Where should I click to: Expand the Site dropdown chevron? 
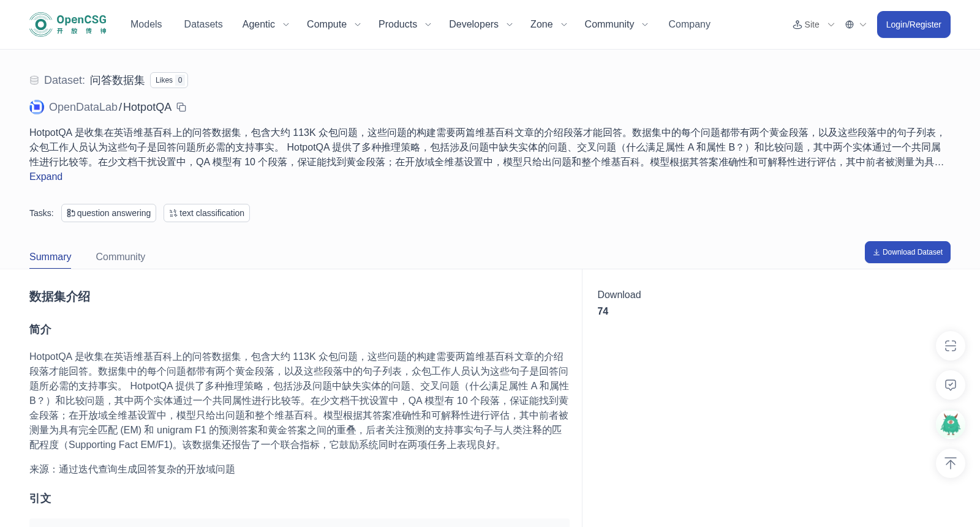pyautogui.click(x=831, y=24)
